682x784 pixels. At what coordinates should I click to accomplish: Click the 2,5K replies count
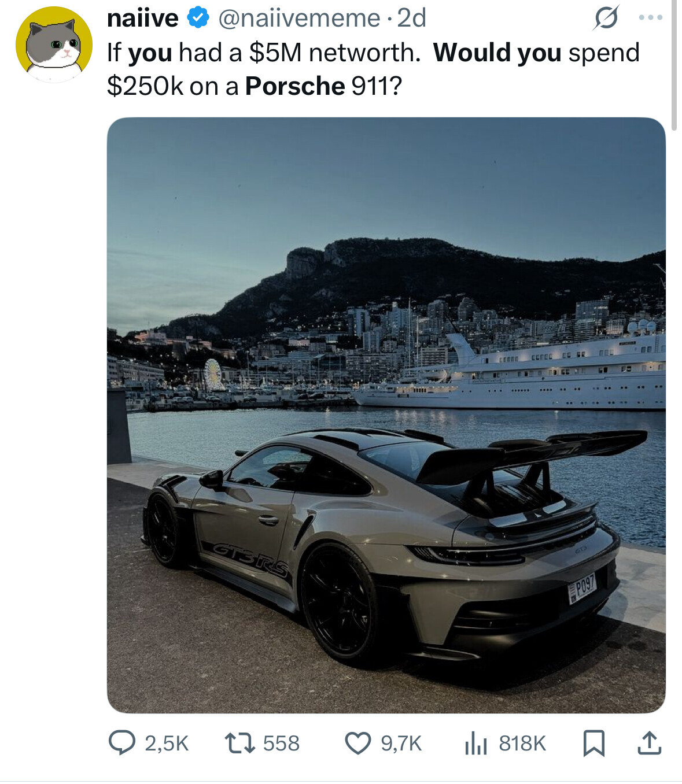pyautogui.click(x=167, y=744)
